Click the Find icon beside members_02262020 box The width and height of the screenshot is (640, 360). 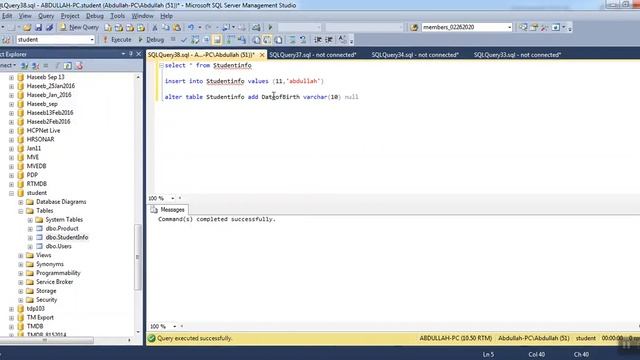(414, 27)
